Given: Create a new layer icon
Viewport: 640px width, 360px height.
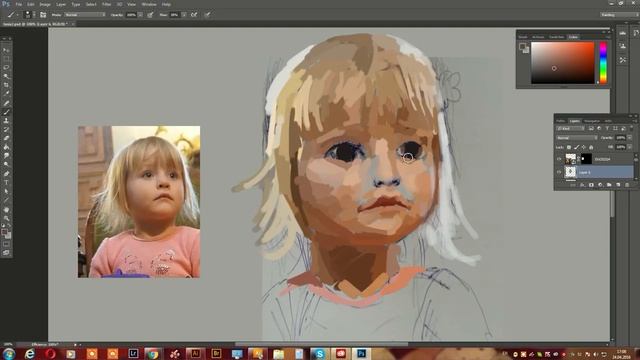Looking at the screenshot, I should coord(618,185).
